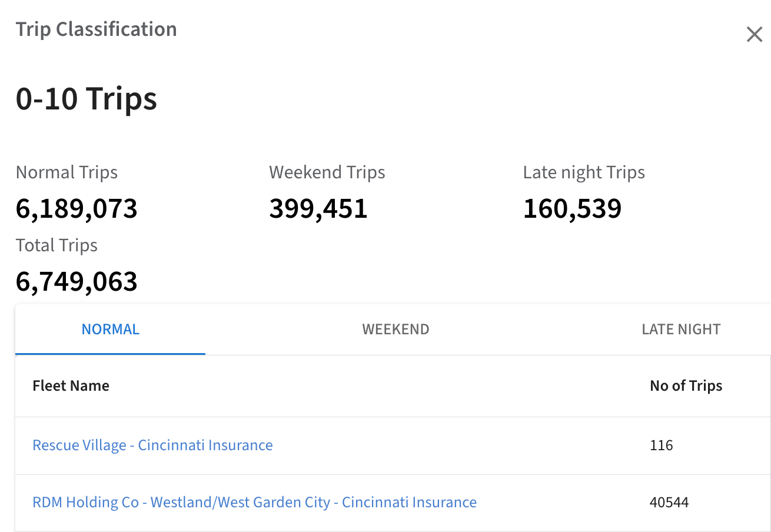This screenshot has height=532, width=771.
Task: Open Rescue Village - Cincinnati Insurance fleet link
Action: pos(152,445)
